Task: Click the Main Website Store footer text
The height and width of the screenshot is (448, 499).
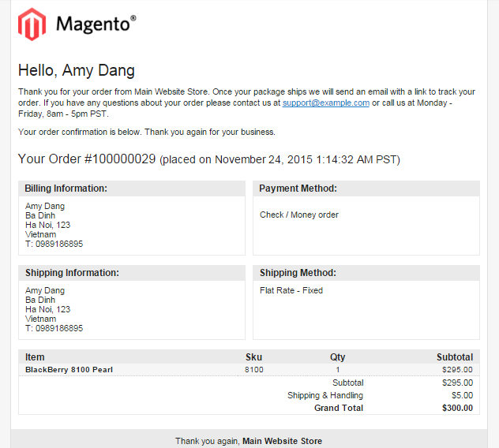Action: pos(283,441)
